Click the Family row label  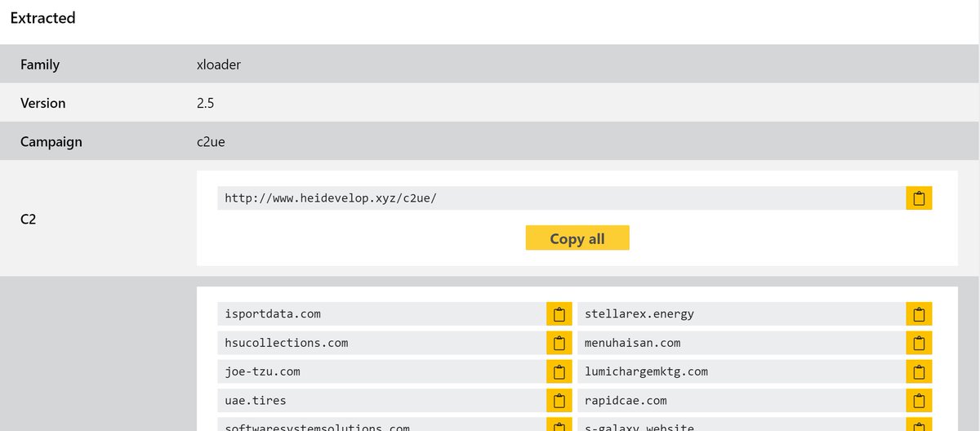[40, 64]
